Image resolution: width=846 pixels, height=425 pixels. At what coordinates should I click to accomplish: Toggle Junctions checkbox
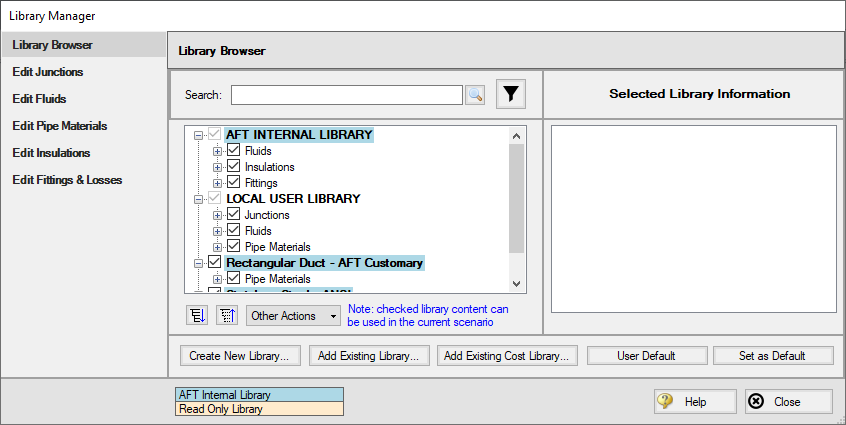pyautogui.click(x=234, y=215)
